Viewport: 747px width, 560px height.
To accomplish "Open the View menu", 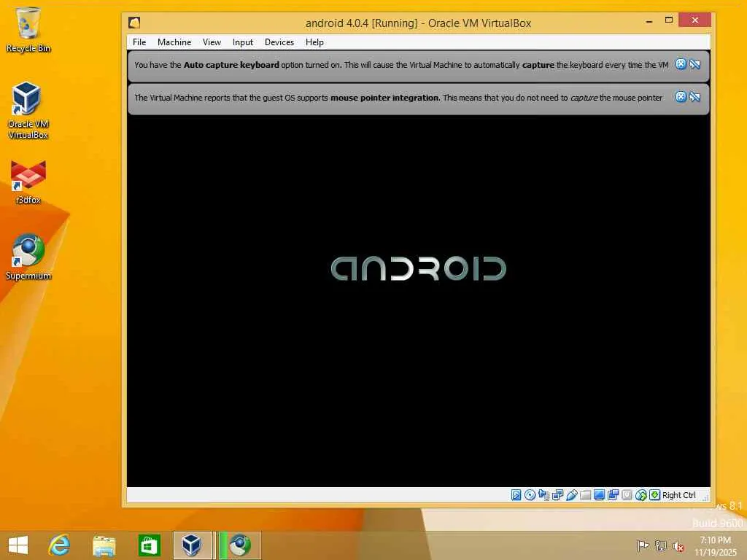I will [212, 42].
